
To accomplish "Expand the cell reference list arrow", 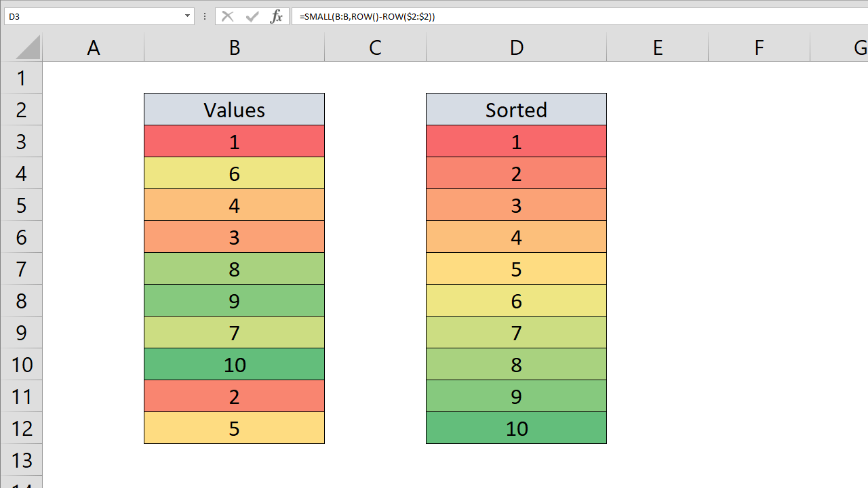I will point(186,16).
